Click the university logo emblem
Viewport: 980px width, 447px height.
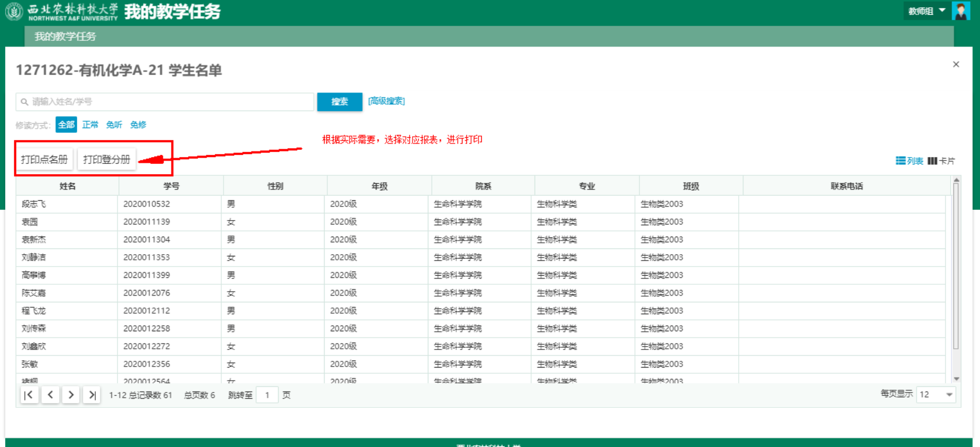click(14, 11)
